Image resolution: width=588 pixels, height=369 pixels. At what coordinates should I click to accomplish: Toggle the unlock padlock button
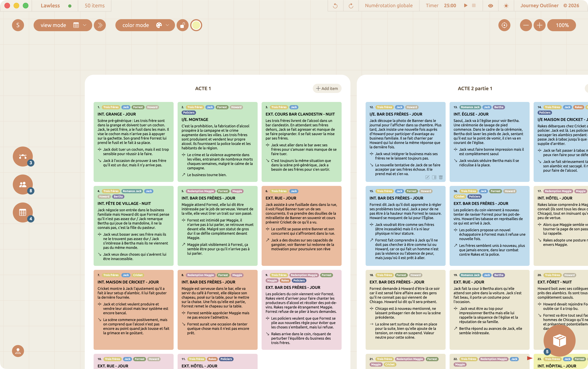182,25
